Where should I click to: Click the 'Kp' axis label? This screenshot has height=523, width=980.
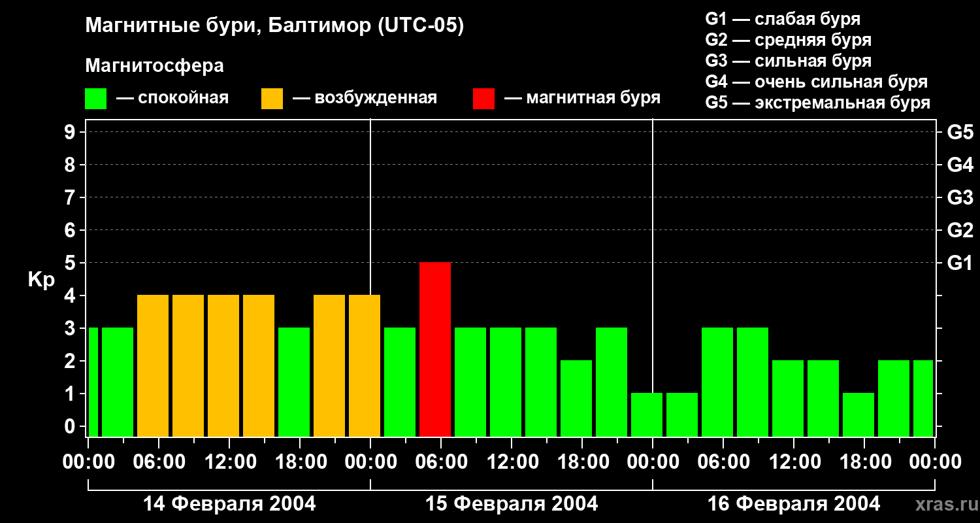click(x=41, y=280)
